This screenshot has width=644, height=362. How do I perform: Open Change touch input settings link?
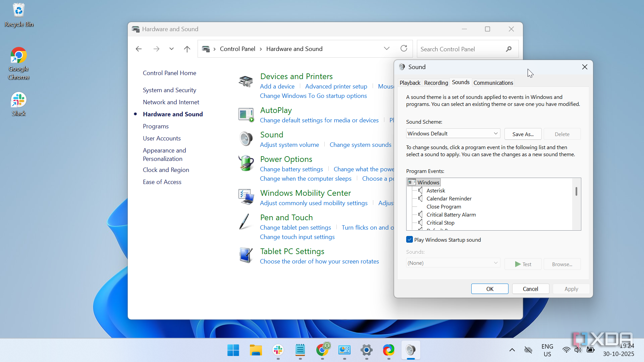(x=297, y=237)
